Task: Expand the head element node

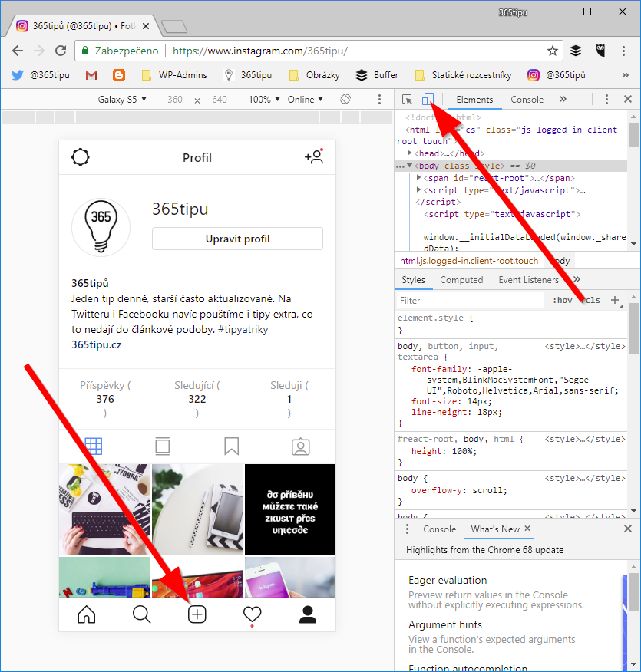Action: [409, 153]
